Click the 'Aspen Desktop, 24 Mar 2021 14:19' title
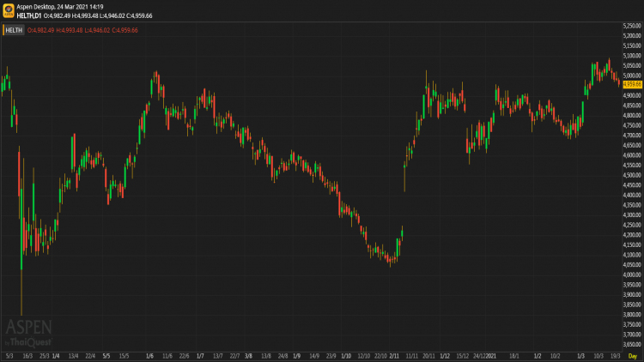This screenshot has height=362, width=644. [60, 7]
